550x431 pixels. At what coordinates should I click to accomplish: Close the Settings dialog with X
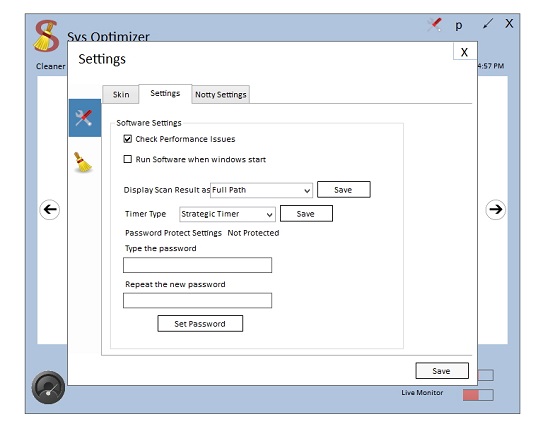tap(464, 52)
